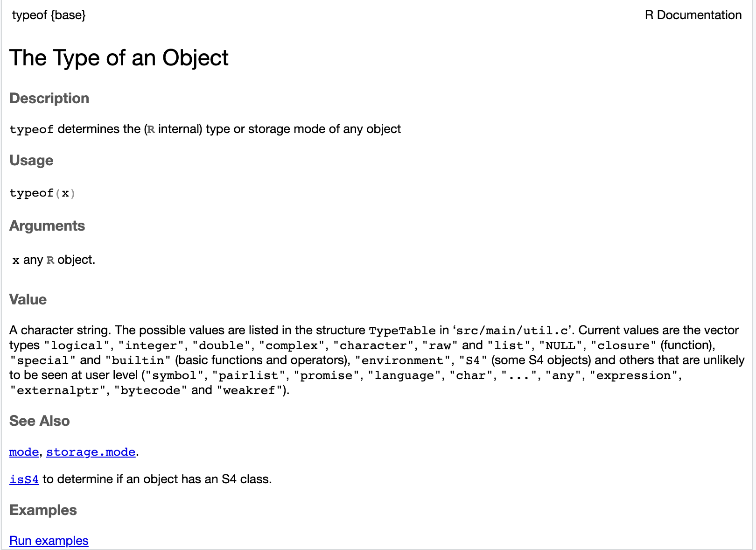Click the TypeTable code word
756x550 pixels.
click(x=402, y=331)
